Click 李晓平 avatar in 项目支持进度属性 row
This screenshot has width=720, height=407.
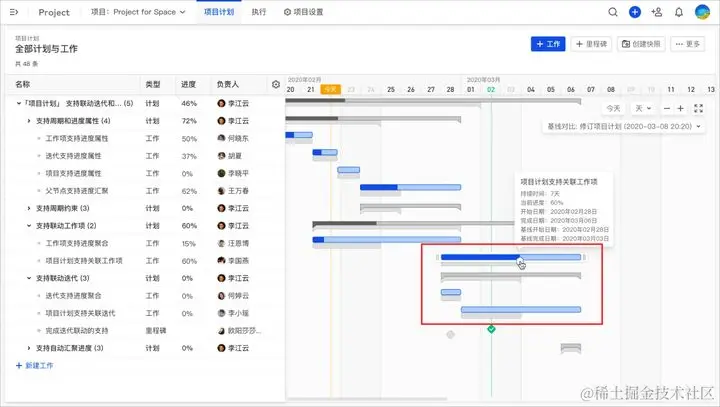click(221, 173)
